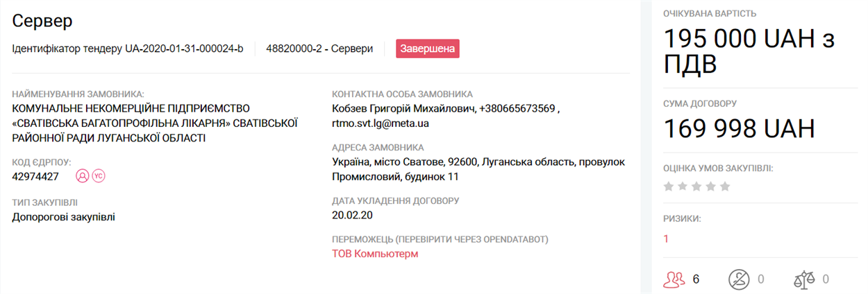
Task: Open winner link ТОВ Компьютерм
Action: click(x=376, y=254)
